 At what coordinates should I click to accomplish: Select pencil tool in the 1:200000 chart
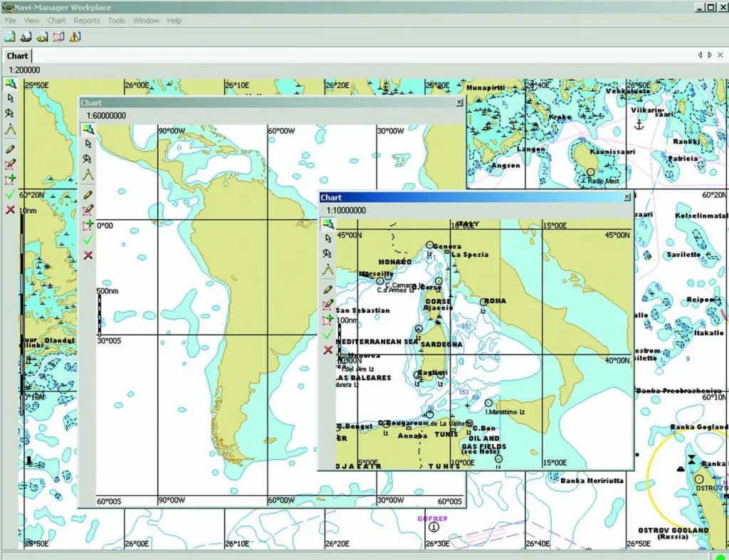[x=10, y=149]
